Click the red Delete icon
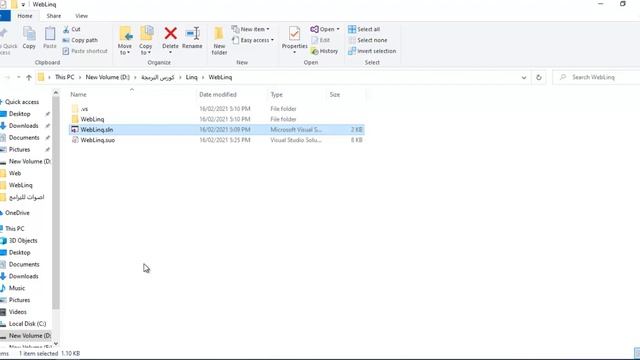This screenshot has height=360, width=640. click(171, 33)
